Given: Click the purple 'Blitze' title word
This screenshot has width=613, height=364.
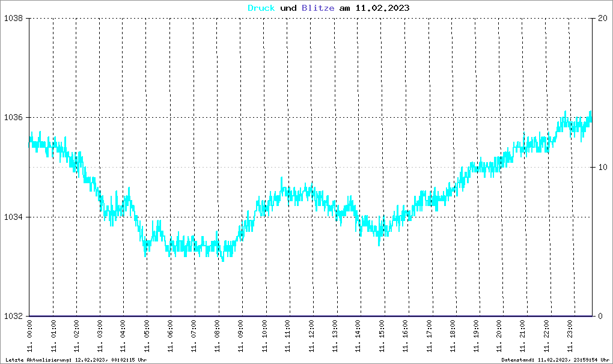Looking at the screenshot, I should pos(318,8).
